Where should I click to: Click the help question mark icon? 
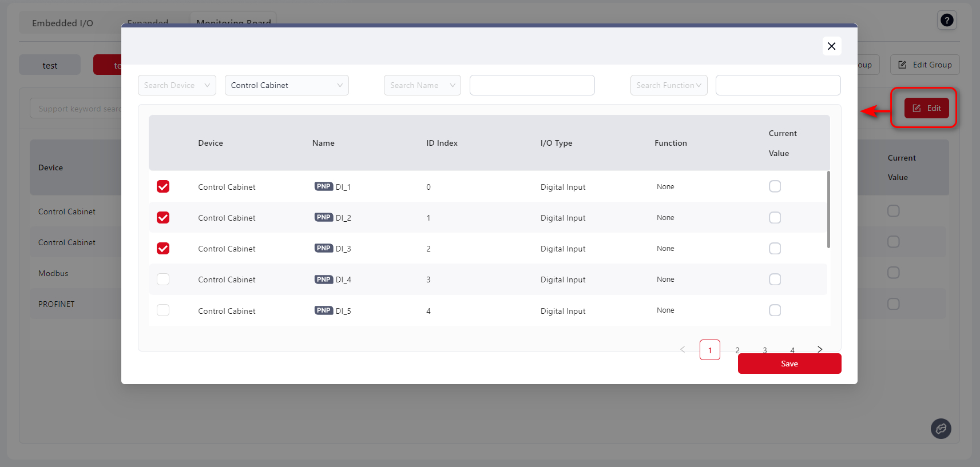[x=947, y=21]
